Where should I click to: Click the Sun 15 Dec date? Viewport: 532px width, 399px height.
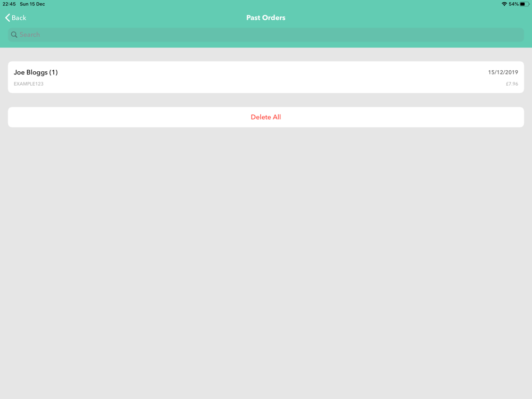32,4
